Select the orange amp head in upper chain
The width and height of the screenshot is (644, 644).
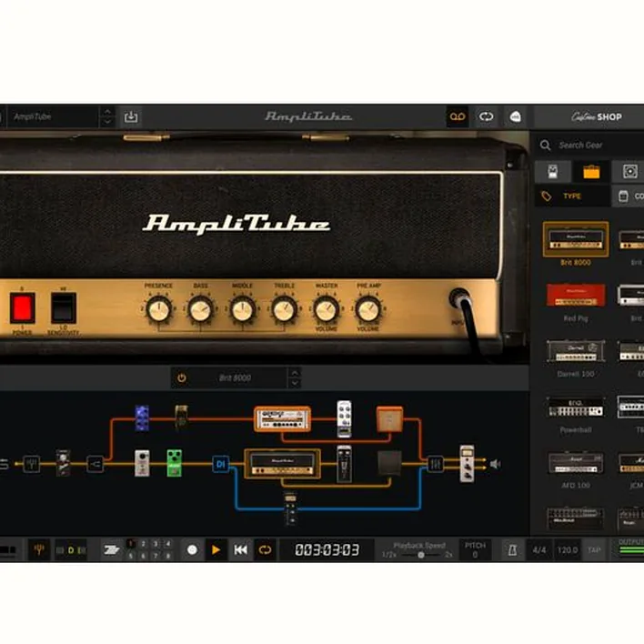(x=282, y=419)
